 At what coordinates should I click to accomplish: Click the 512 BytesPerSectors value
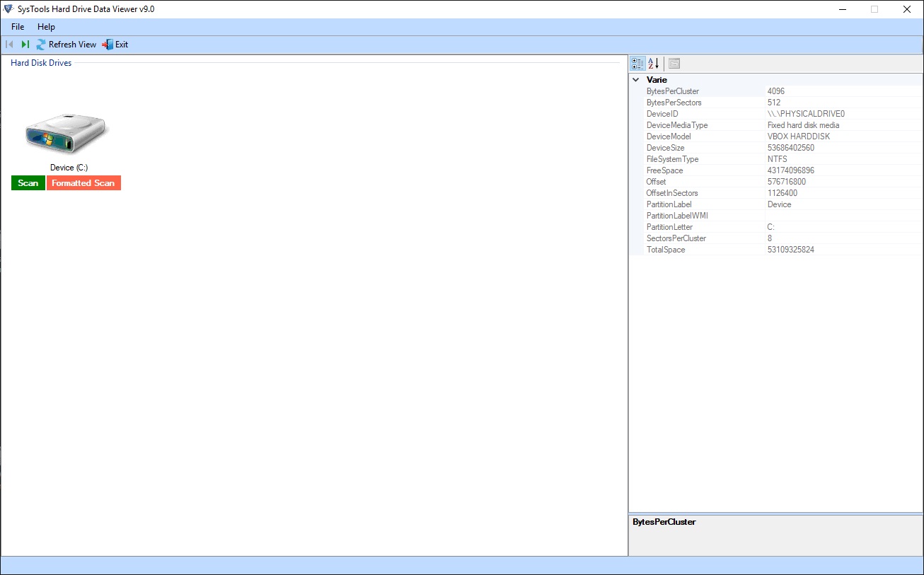774,103
